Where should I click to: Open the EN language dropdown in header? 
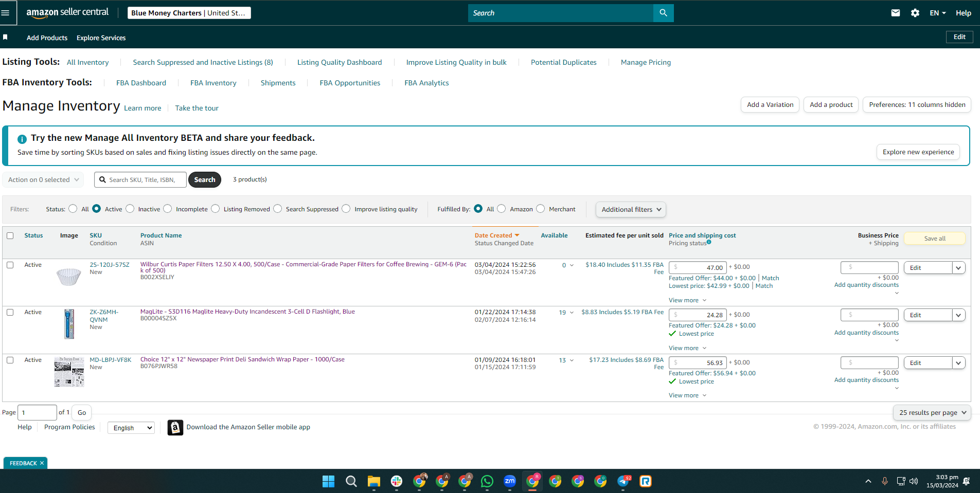point(937,13)
